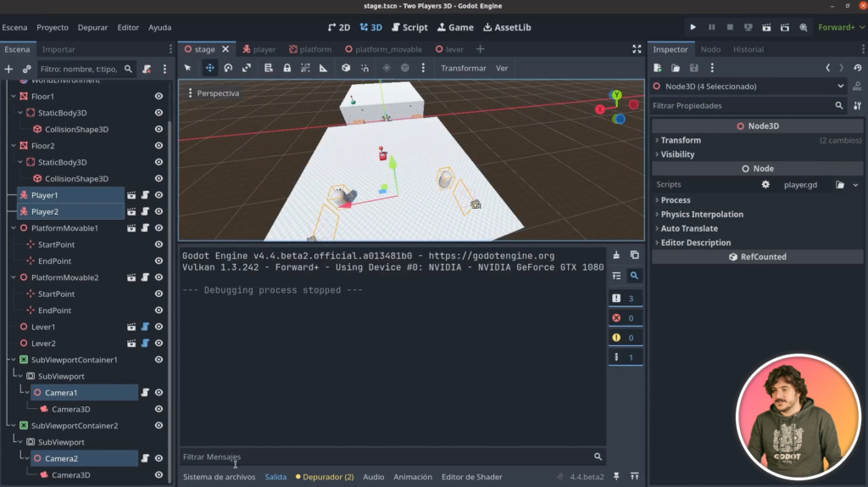Group the selected nodes
Screen dimensions: 868x487
point(305,68)
